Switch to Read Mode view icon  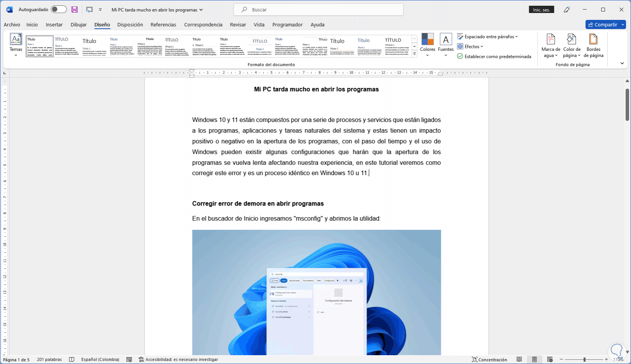click(x=519, y=359)
